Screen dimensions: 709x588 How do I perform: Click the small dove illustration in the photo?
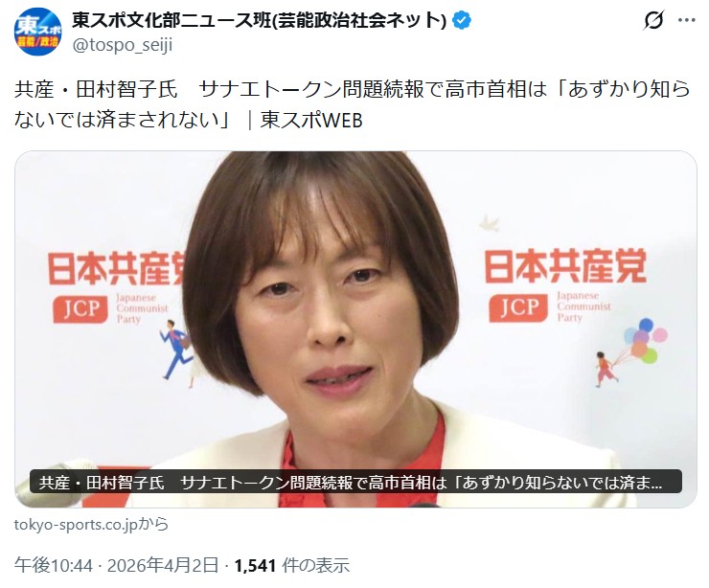point(490,223)
